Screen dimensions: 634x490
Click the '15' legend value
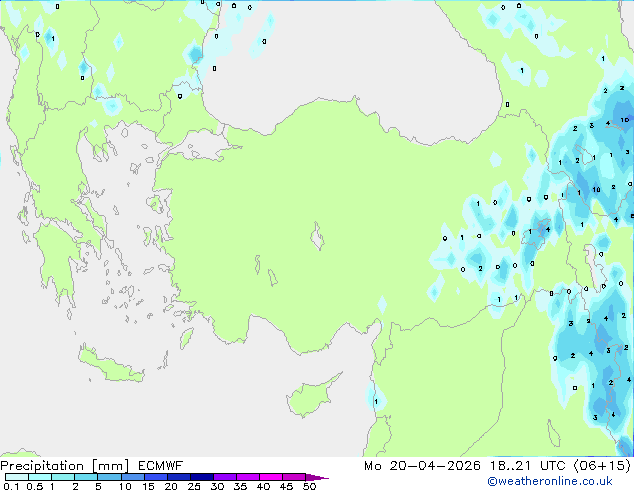point(148,486)
